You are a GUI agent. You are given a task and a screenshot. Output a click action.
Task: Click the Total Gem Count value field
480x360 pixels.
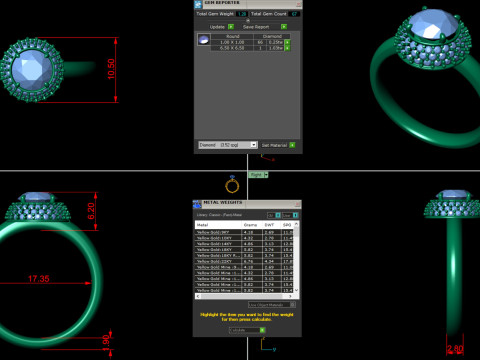pos(294,14)
